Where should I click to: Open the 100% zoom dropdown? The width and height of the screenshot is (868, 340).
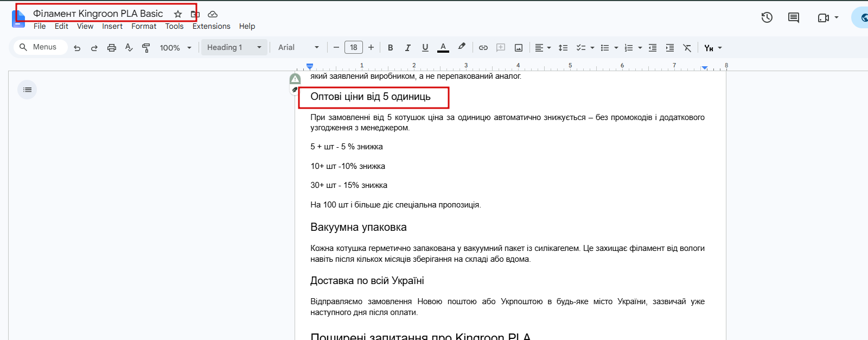click(x=175, y=48)
